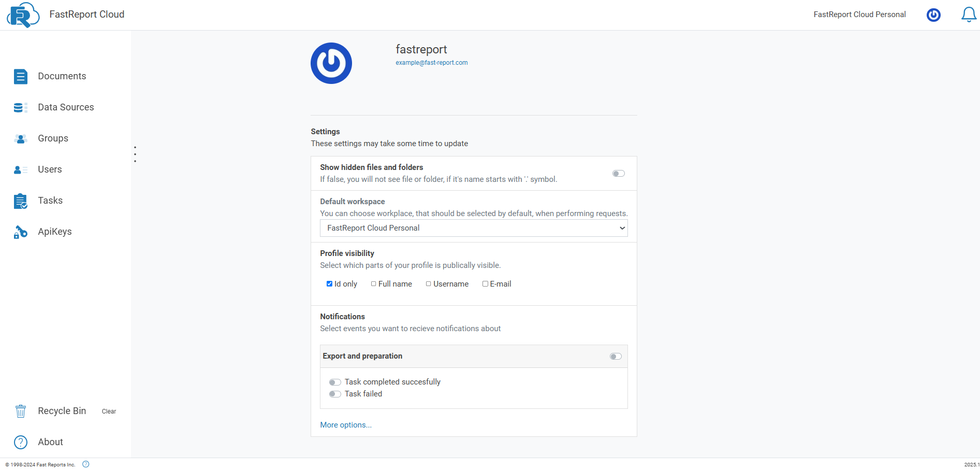Enable Task failed notification switch
This screenshot has width=980, height=469.
point(335,394)
